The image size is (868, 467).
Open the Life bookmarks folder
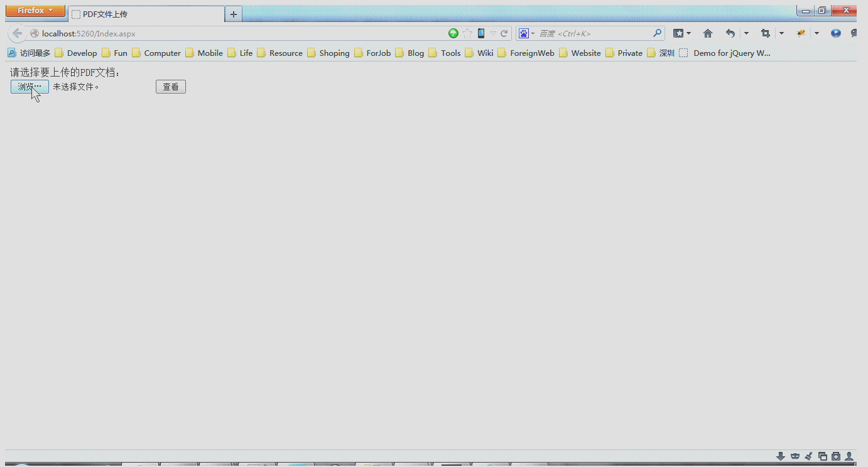coord(240,53)
